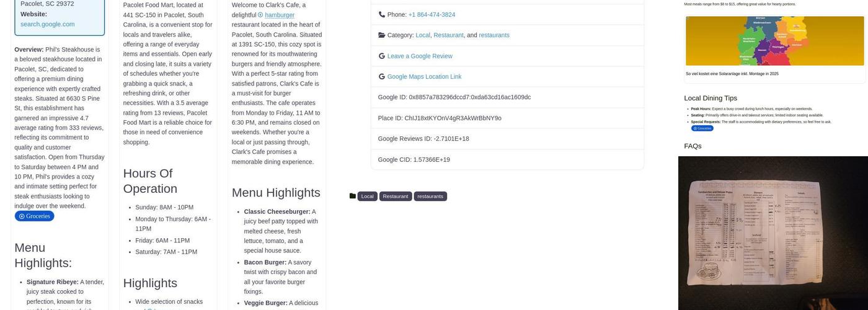Open the search.google.com website link
This screenshot has width=868, height=310.
(x=47, y=24)
